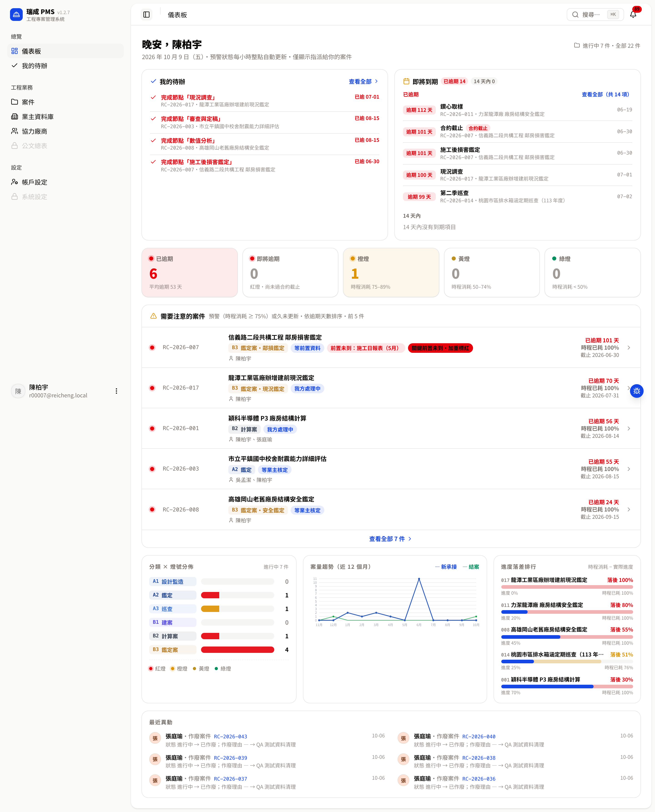The width and height of the screenshot is (655, 812).
Task: Check off 完成節點「審查與定稿」task
Action: pos(153,119)
